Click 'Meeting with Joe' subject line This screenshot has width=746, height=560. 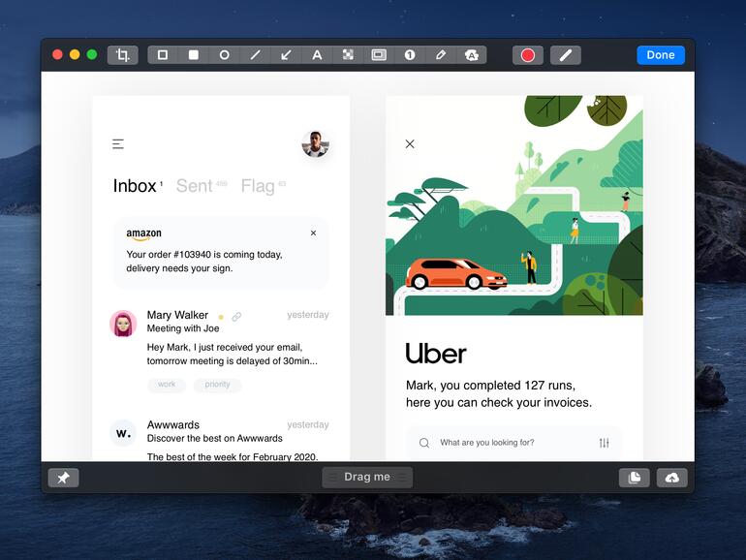183,328
